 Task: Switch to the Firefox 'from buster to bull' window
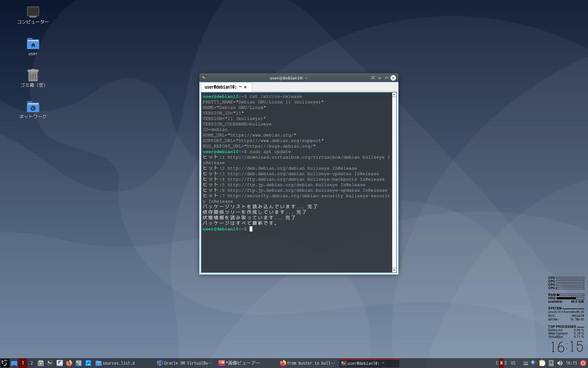click(x=308, y=363)
